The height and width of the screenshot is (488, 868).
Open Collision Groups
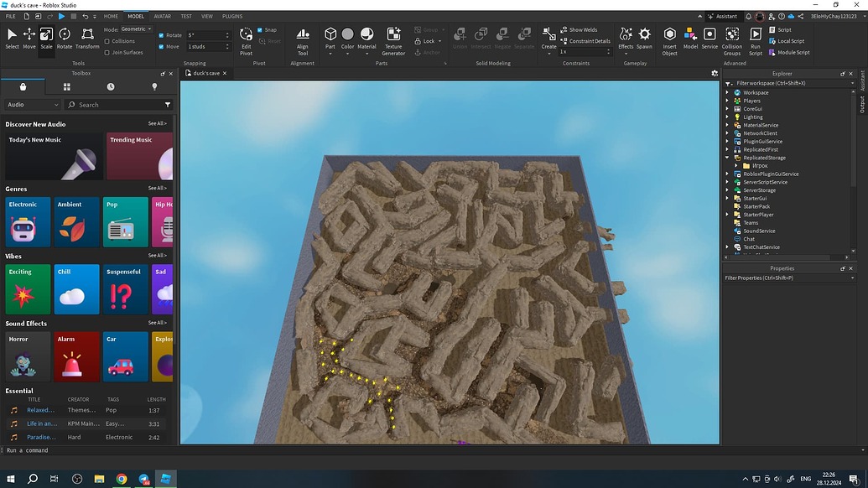(731, 38)
